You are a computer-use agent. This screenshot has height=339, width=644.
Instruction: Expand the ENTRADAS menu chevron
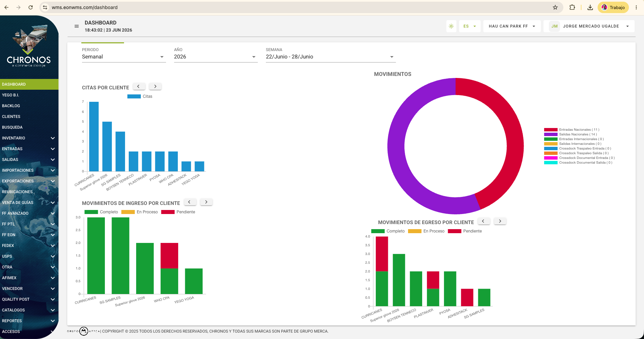click(53, 149)
